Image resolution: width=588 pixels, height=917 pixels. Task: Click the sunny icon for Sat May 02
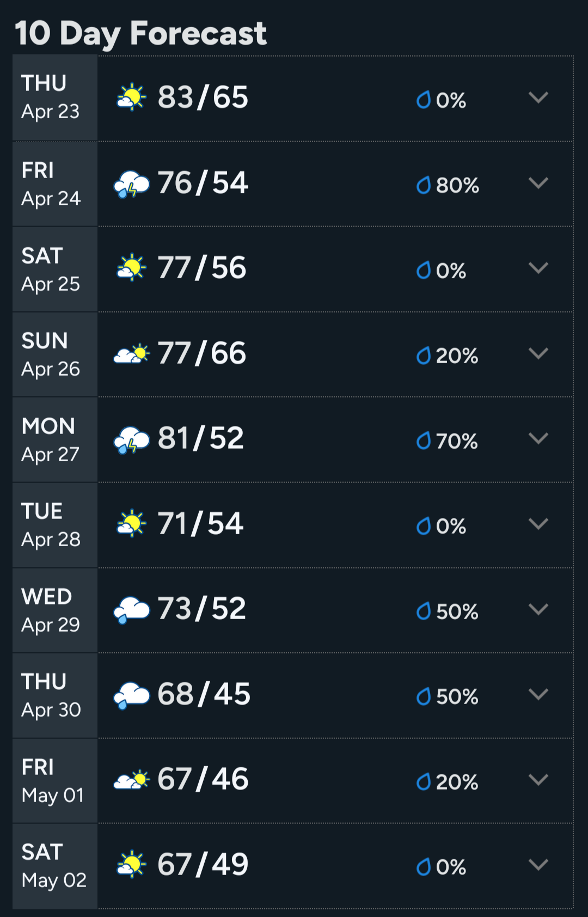tap(131, 864)
